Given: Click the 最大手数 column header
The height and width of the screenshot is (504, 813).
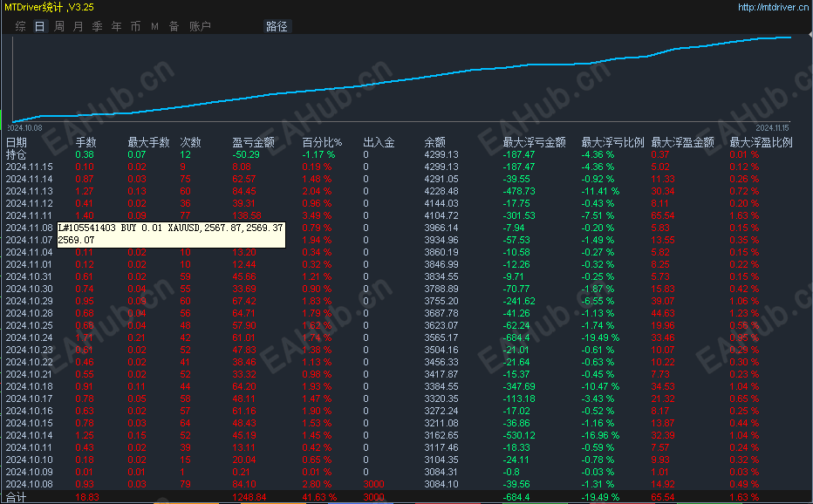Looking at the screenshot, I should [149, 142].
